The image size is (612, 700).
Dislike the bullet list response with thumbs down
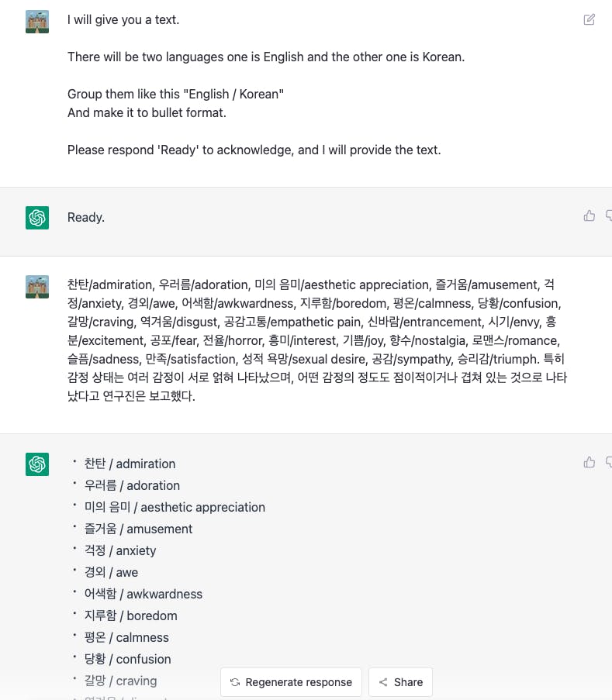[x=609, y=462]
